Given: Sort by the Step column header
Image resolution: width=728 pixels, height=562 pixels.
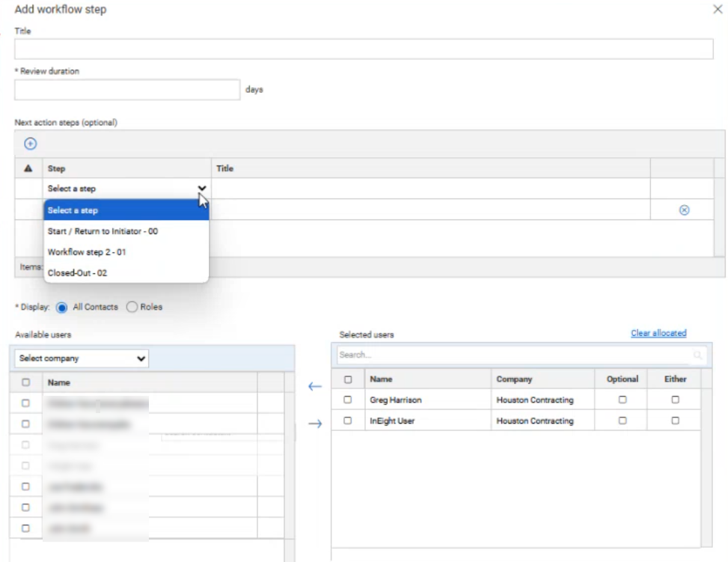Looking at the screenshot, I should pyautogui.click(x=126, y=168).
